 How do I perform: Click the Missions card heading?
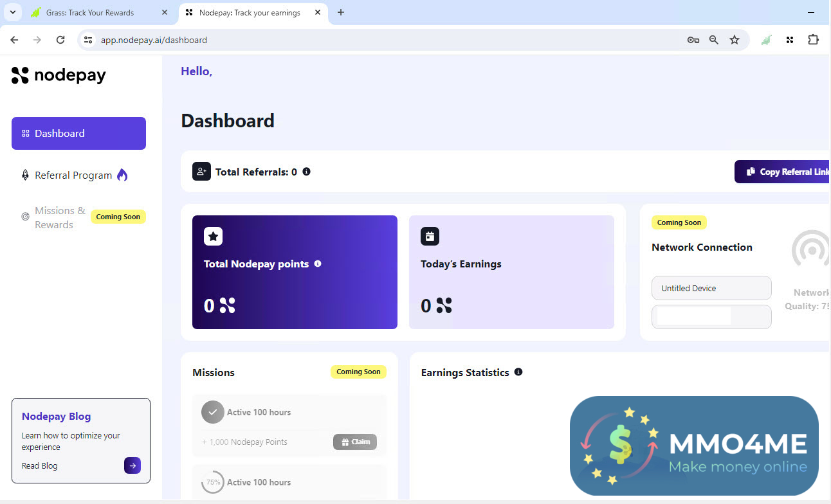coord(214,373)
